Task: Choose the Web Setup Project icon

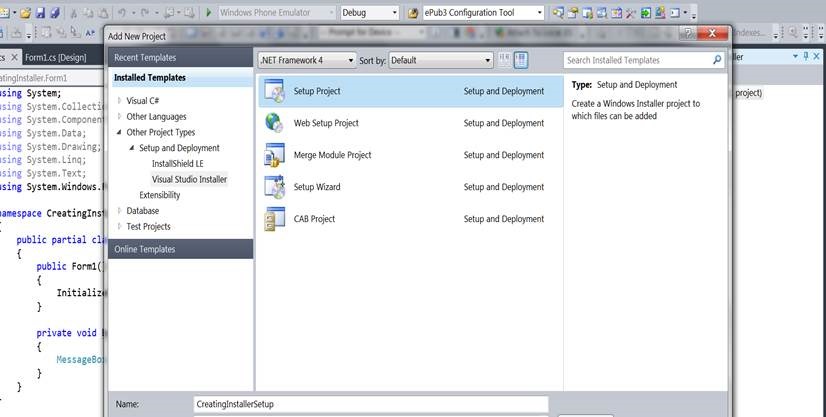Action: [274, 123]
